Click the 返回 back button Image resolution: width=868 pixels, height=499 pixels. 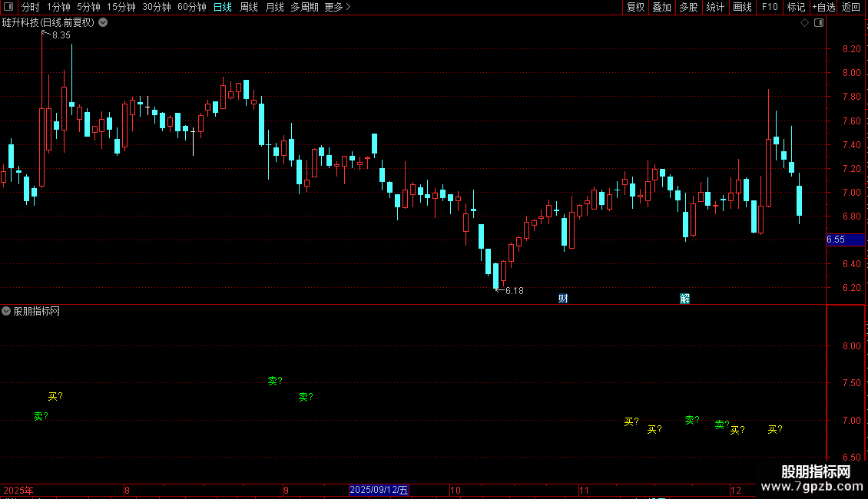pos(851,7)
